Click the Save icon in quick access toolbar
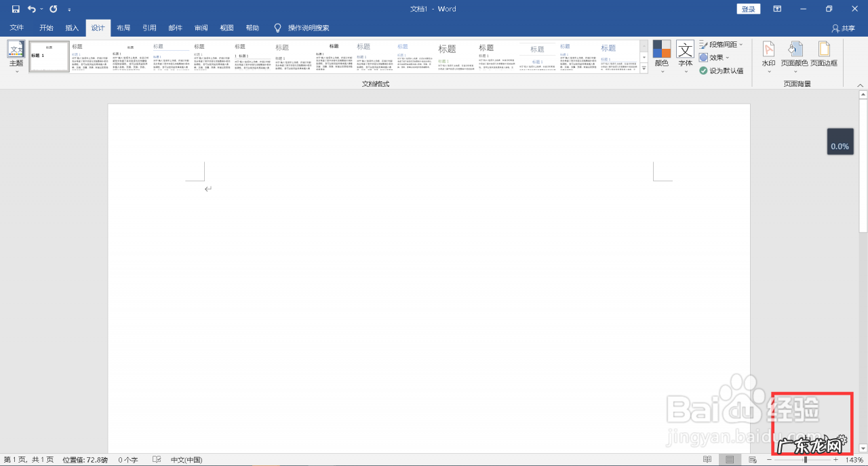This screenshot has height=466, width=868. click(16, 9)
